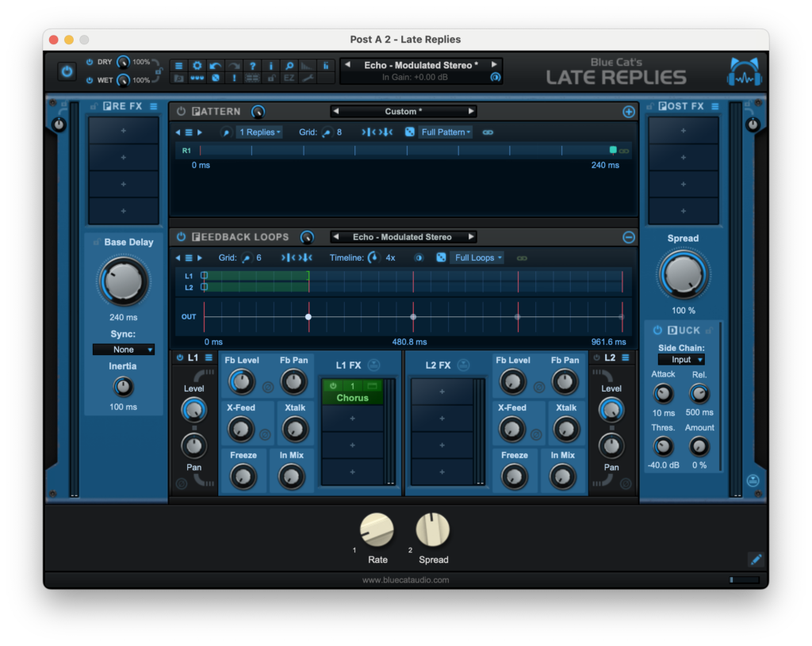
Task: Click the Rate macro knob
Action: pyautogui.click(x=377, y=529)
